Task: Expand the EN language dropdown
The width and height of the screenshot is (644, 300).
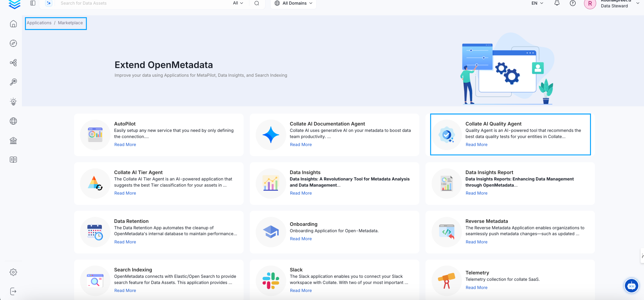Action: coord(537,3)
